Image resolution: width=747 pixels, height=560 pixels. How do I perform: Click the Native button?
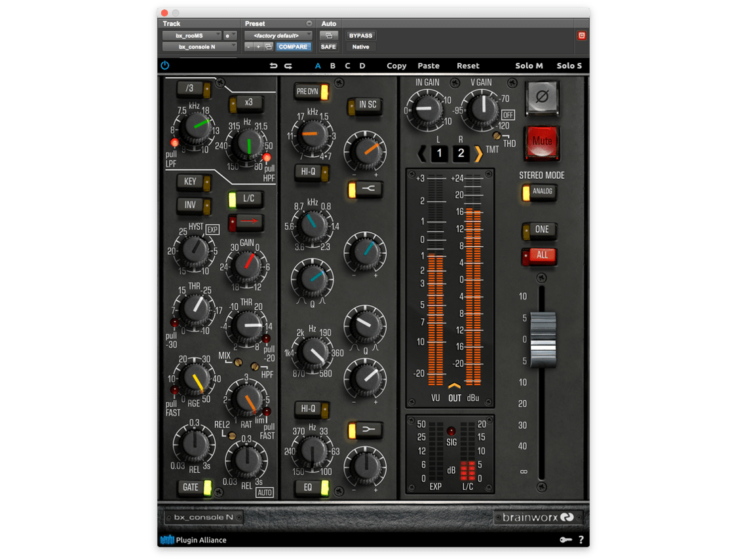point(360,47)
